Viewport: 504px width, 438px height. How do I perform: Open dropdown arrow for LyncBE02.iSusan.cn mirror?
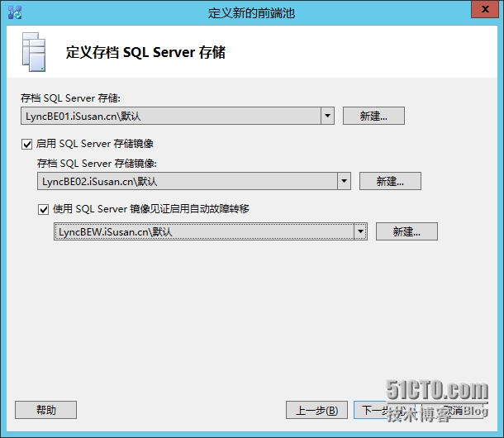344,181
